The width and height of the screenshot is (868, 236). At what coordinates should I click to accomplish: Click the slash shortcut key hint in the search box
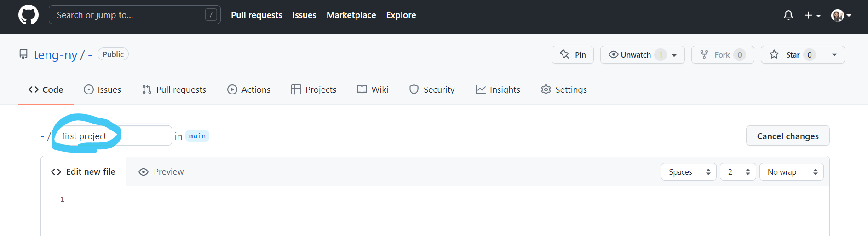click(211, 15)
